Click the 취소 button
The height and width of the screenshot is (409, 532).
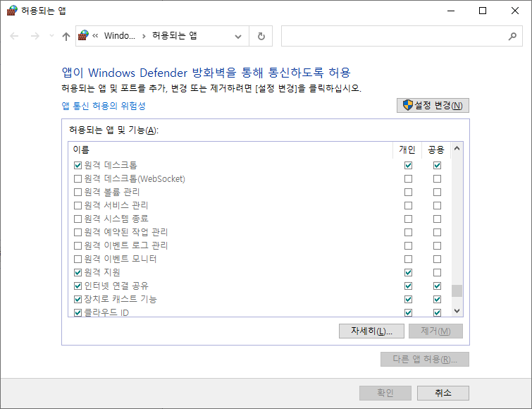coord(443,393)
